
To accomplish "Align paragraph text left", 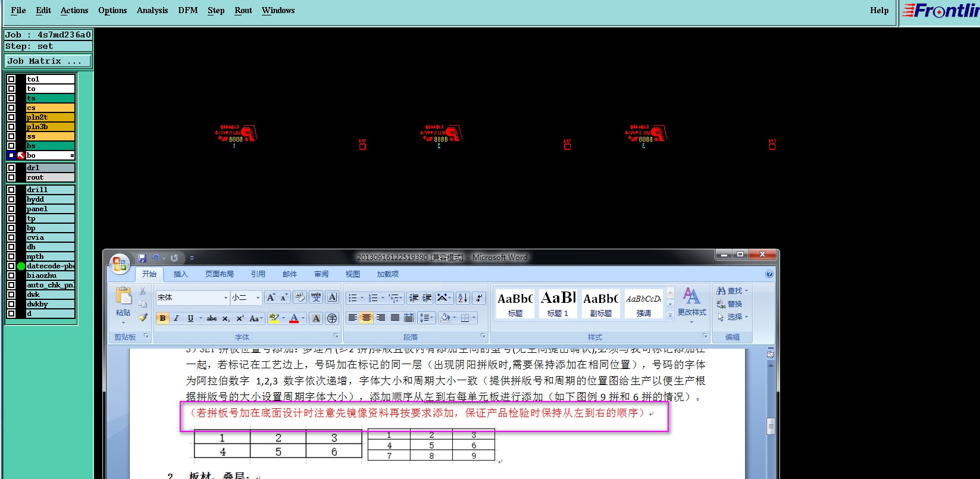I will coord(352,318).
